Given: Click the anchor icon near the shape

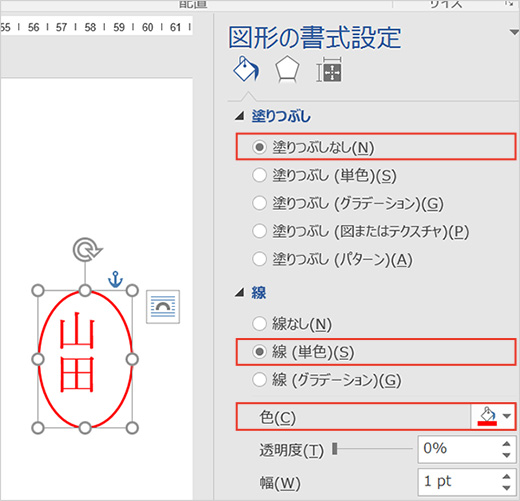Looking at the screenshot, I should click(x=115, y=279).
